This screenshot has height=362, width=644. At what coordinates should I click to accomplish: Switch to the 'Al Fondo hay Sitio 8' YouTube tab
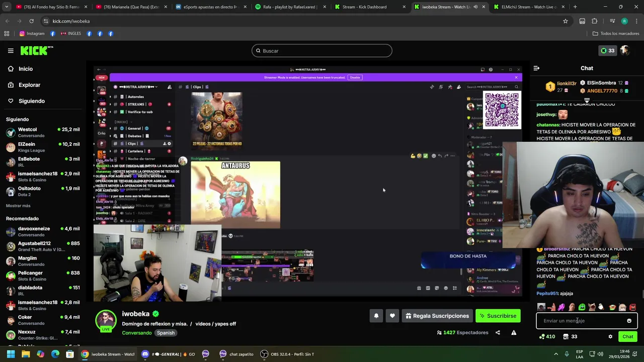[51, 7]
